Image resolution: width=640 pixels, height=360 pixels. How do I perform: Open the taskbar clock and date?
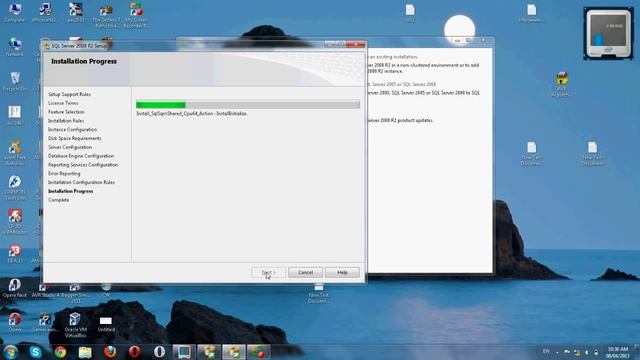coord(618,352)
